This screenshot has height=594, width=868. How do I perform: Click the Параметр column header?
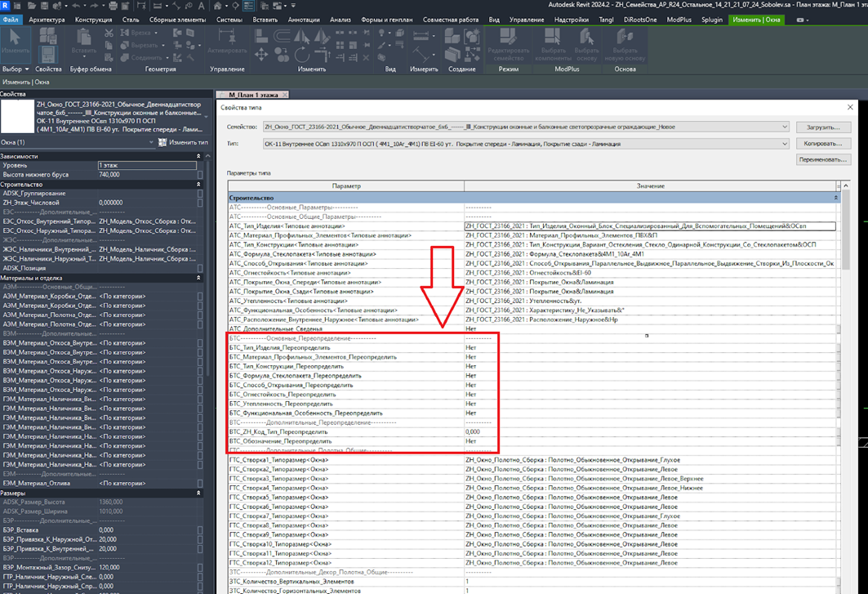click(x=346, y=186)
